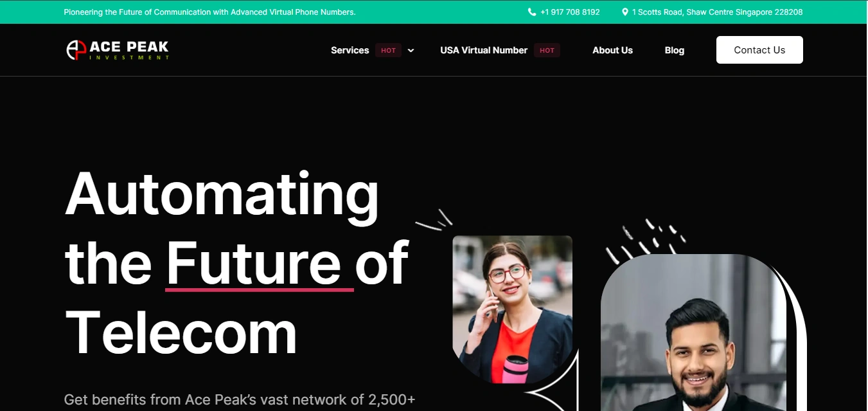Viewport: 868px width, 411px height.
Task: Go to the About Us page
Action: 612,50
